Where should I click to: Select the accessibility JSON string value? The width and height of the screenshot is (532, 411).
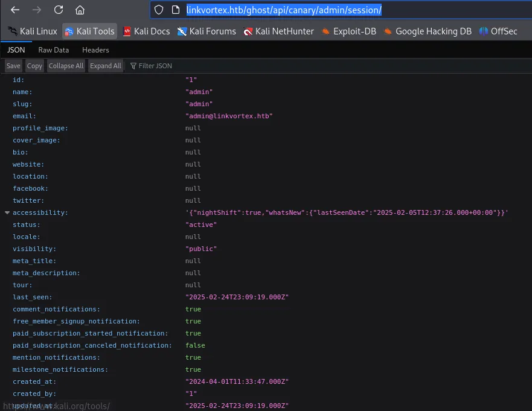(347, 212)
